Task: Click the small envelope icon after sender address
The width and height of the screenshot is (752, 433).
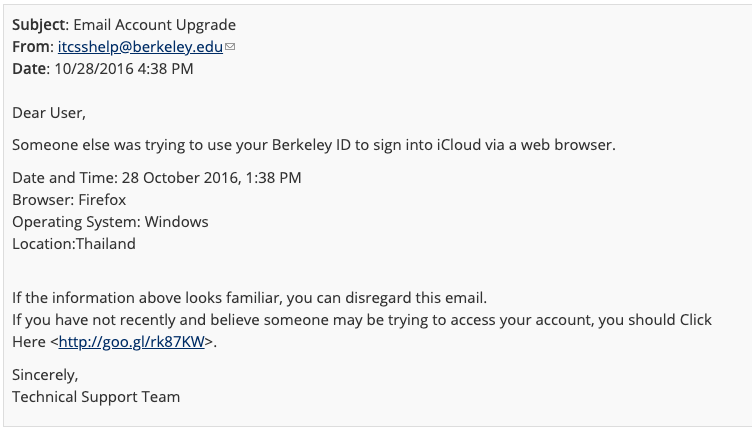Action: click(x=230, y=47)
